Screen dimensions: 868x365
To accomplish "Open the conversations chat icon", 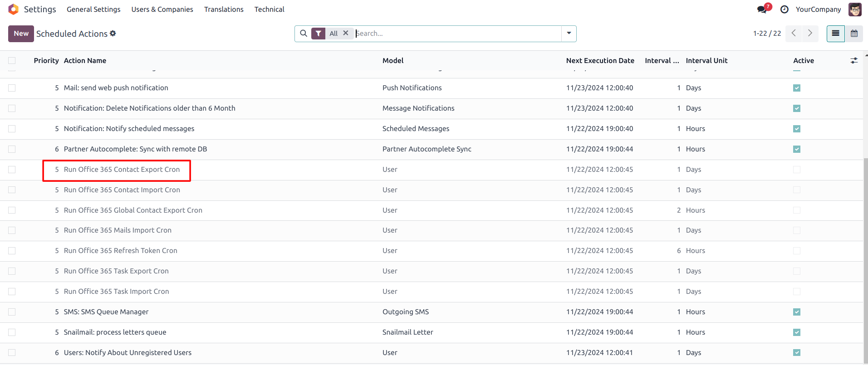I will 762,10.
